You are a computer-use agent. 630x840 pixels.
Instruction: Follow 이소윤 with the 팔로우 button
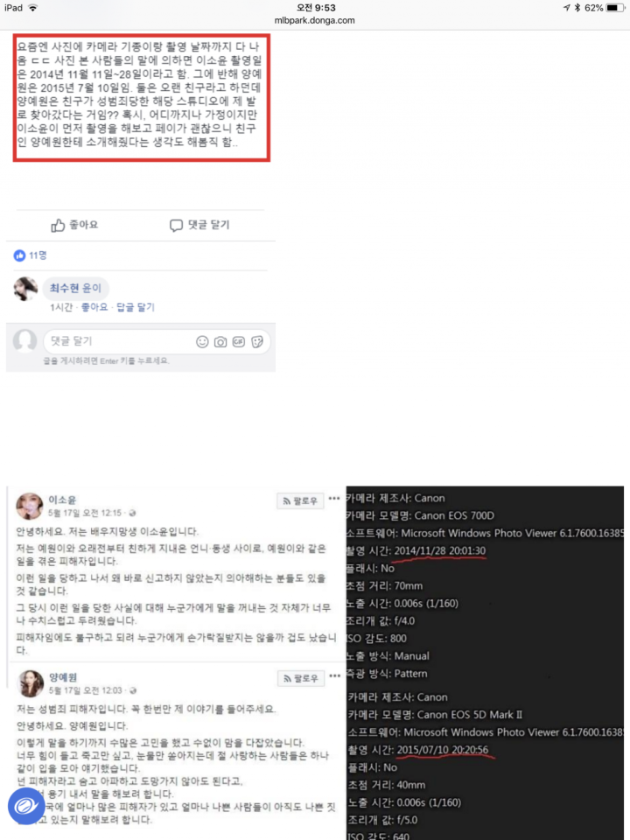300,501
